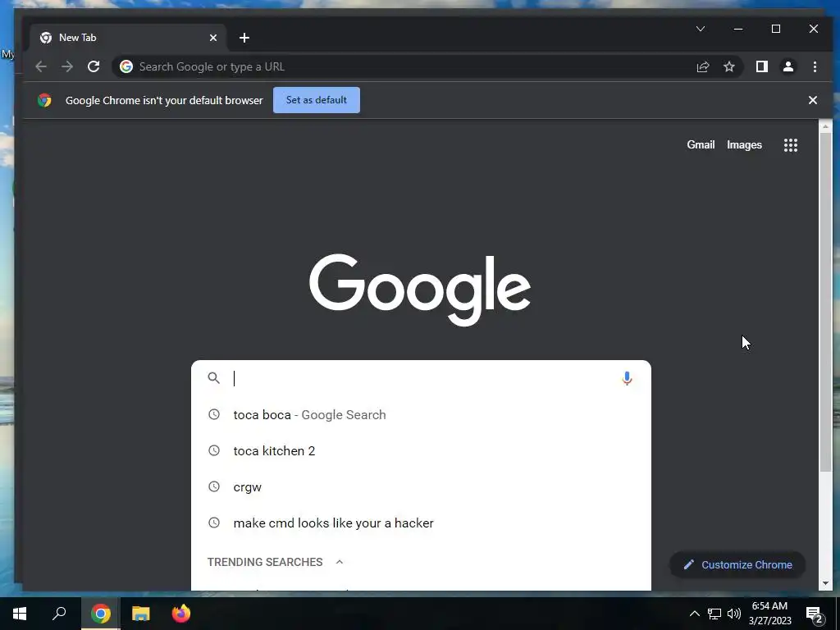Screen dimensions: 840x630
Task: Click the scrollbar up arrow
Action: (x=825, y=126)
